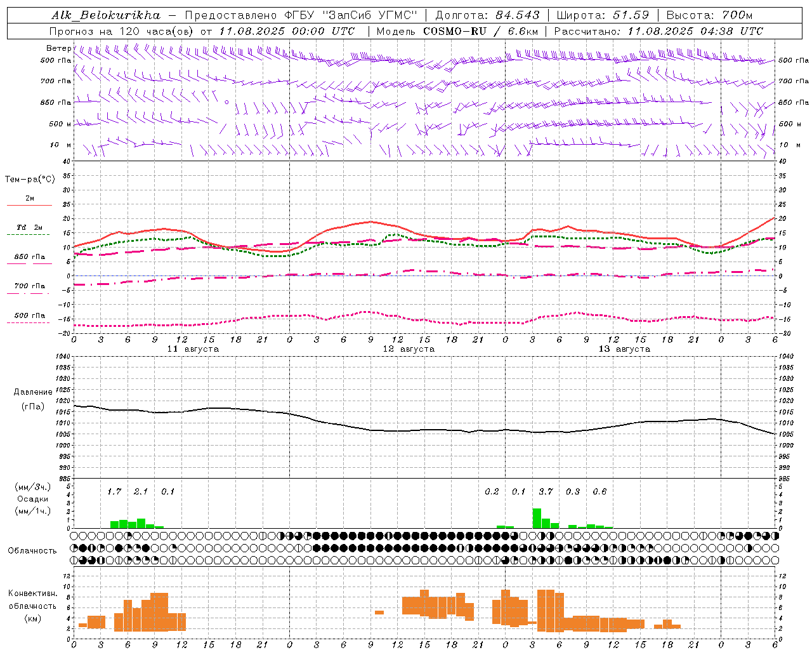The width and height of the screenshot is (812, 650).
Task: Select 40 on left temperature axis
Action: tap(67, 162)
